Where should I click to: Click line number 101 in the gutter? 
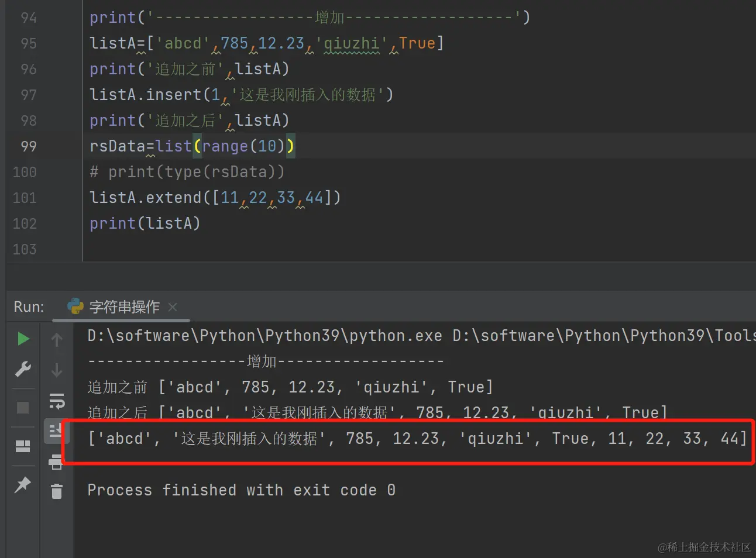click(25, 198)
